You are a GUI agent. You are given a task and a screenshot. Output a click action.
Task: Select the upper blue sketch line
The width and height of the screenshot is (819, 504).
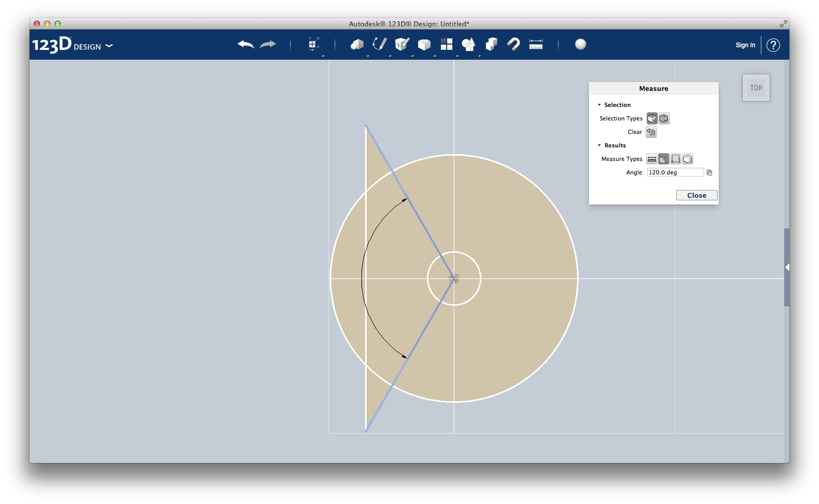tap(409, 201)
